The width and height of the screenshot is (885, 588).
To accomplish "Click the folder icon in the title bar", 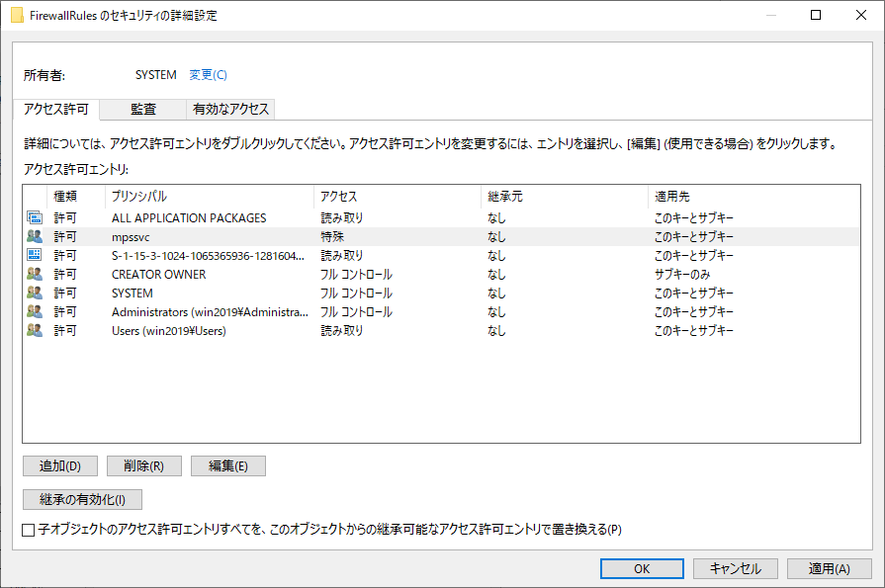I will tap(17, 15).
